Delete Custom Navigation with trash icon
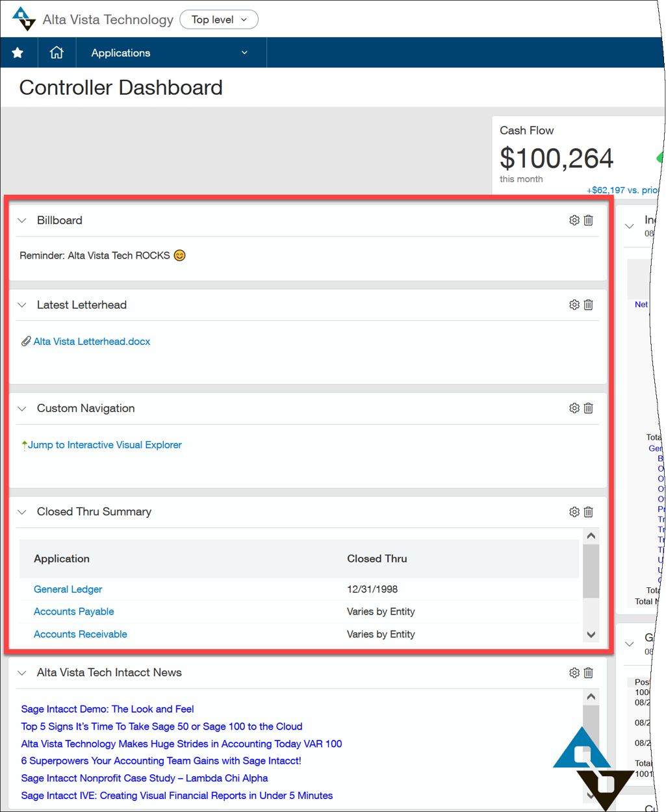Screen dimensions: 666x812 (x=589, y=408)
